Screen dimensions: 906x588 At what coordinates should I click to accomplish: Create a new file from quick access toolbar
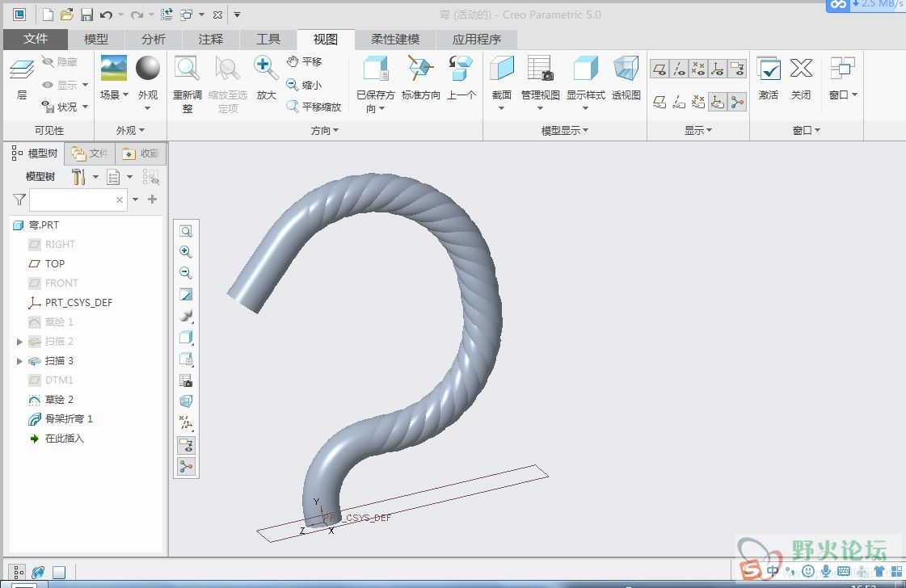click(48, 15)
